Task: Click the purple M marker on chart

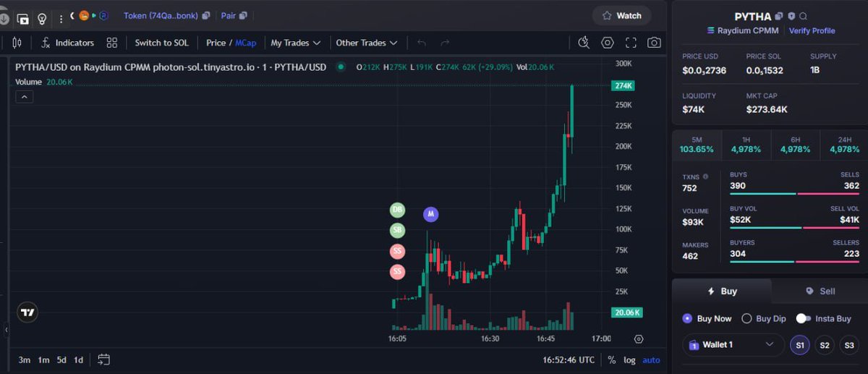Action: 431,214
